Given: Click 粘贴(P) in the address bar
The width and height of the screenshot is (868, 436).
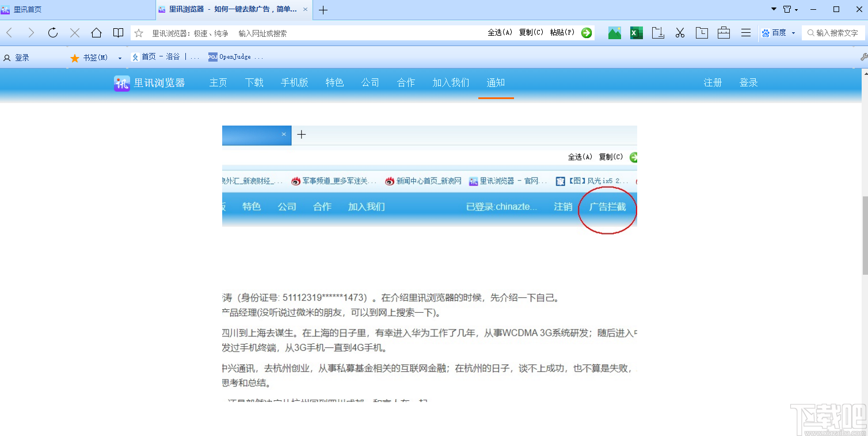Looking at the screenshot, I should tap(562, 33).
